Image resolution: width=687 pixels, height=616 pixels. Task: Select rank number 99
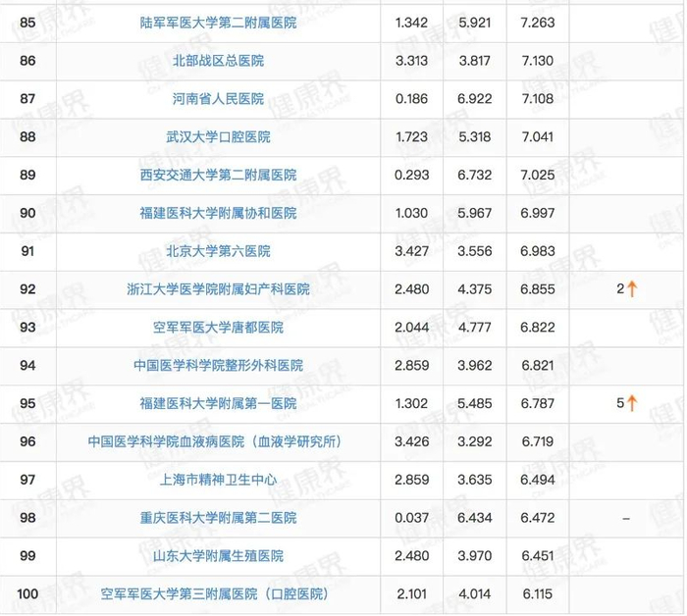pyautogui.click(x=27, y=555)
